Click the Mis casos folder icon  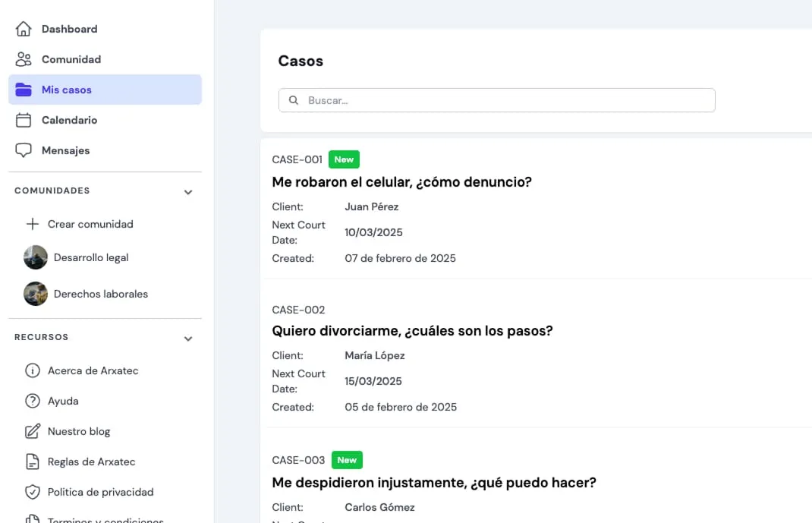pyautogui.click(x=24, y=90)
